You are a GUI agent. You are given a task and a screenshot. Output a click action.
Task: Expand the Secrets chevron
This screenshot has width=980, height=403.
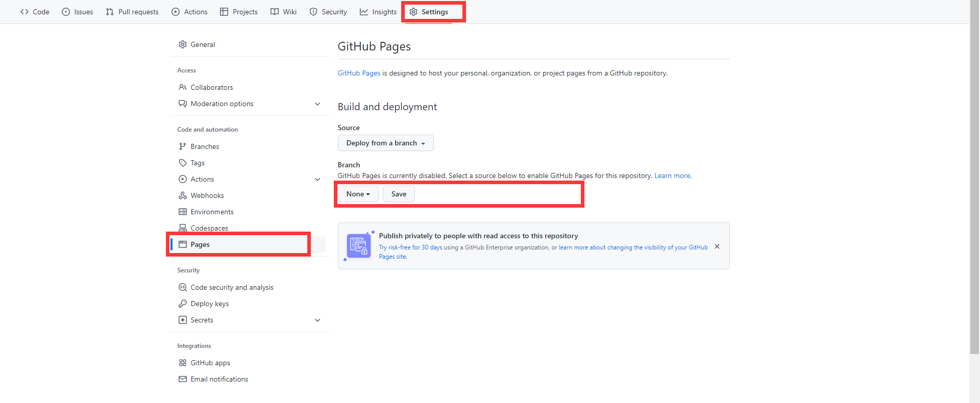point(317,320)
